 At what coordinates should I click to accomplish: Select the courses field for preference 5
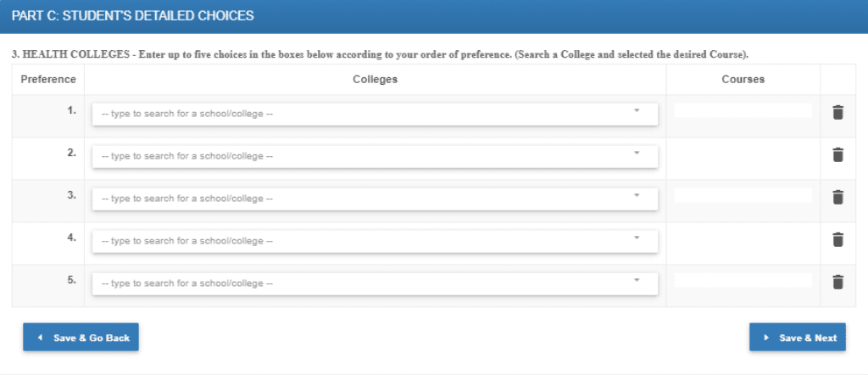point(743,280)
